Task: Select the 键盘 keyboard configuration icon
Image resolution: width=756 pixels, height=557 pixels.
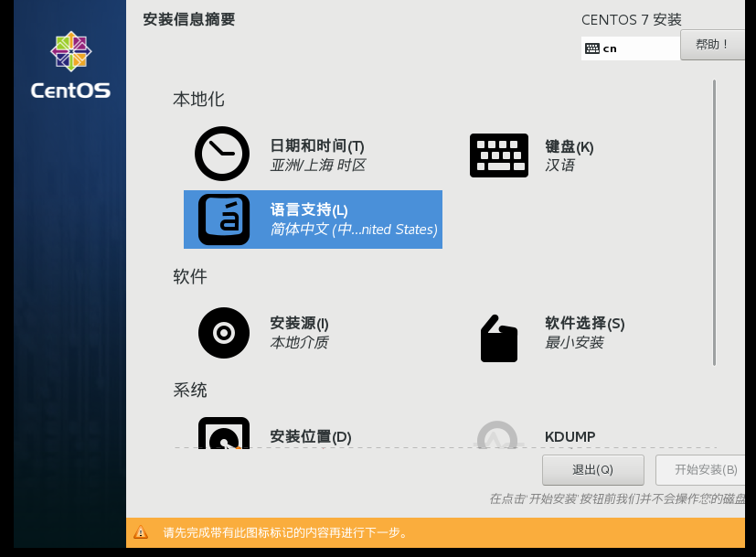Action: tap(498, 155)
